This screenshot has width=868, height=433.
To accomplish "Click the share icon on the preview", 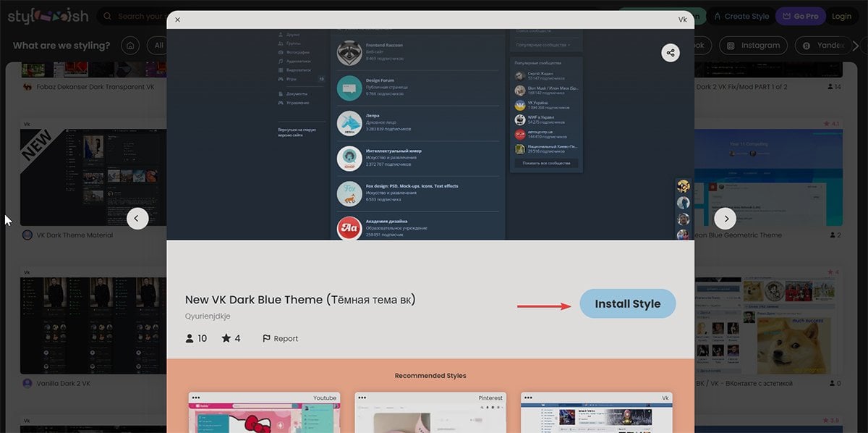I will 671,53.
